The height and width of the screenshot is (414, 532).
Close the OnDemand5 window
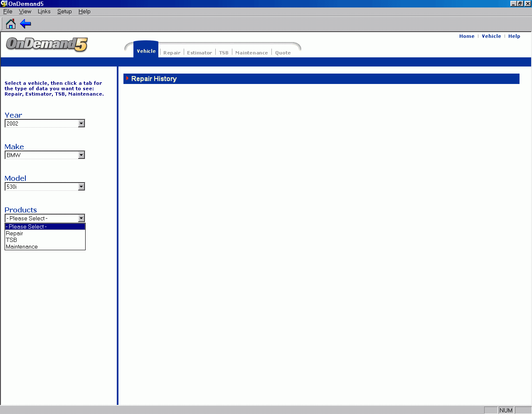point(528,4)
